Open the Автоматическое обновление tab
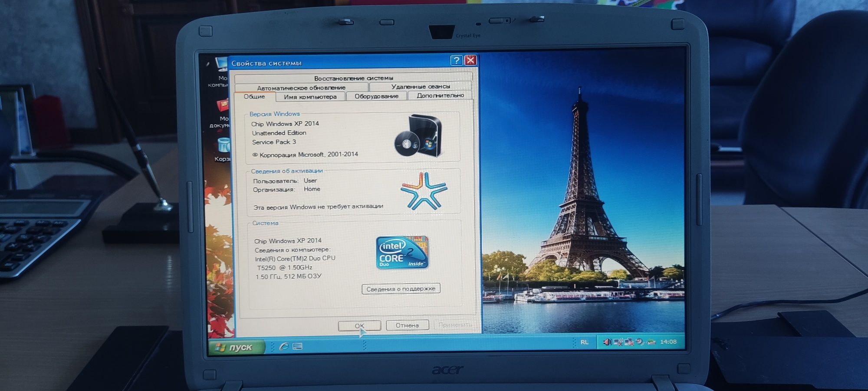 (x=301, y=87)
